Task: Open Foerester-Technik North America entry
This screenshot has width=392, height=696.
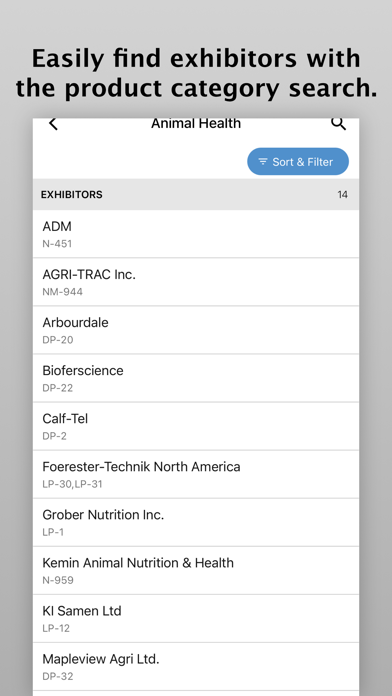Action: click(x=196, y=474)
